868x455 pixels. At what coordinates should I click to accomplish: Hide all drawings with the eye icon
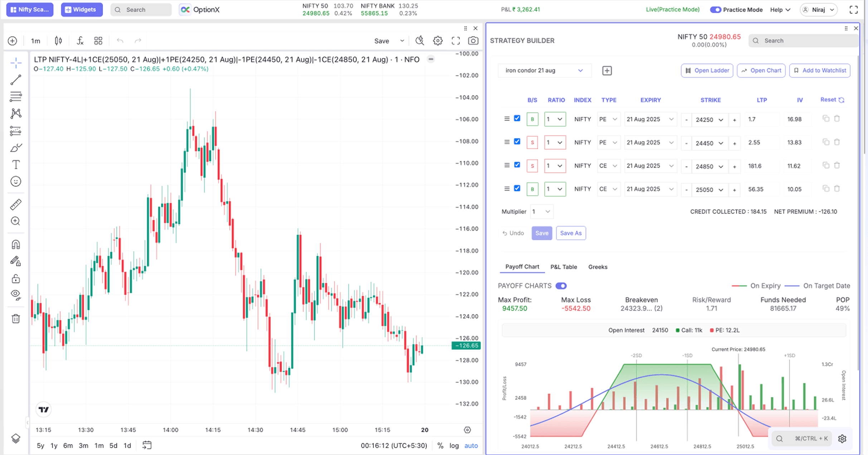[16, 295]
